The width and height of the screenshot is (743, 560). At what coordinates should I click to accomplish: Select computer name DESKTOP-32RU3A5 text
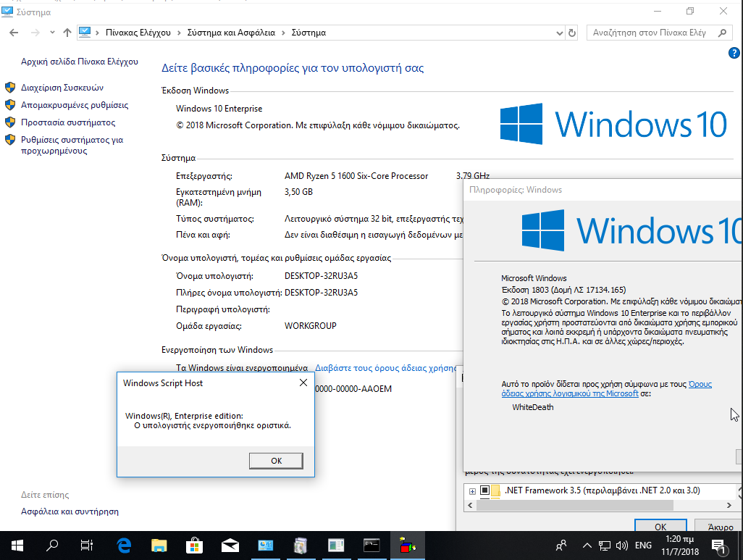[x=321, y=276]
